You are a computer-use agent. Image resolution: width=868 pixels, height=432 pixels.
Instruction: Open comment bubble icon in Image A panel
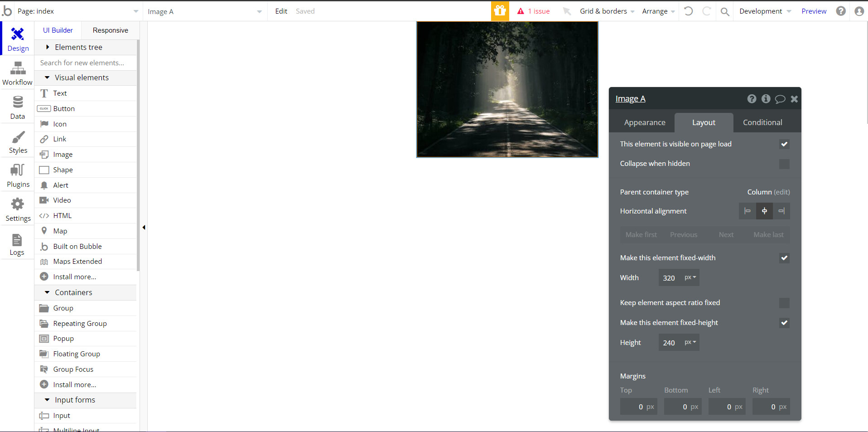(x=780, y=99)
